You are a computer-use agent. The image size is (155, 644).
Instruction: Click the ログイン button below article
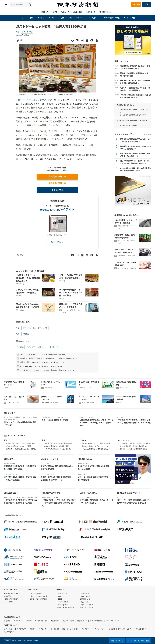(57, 190)
